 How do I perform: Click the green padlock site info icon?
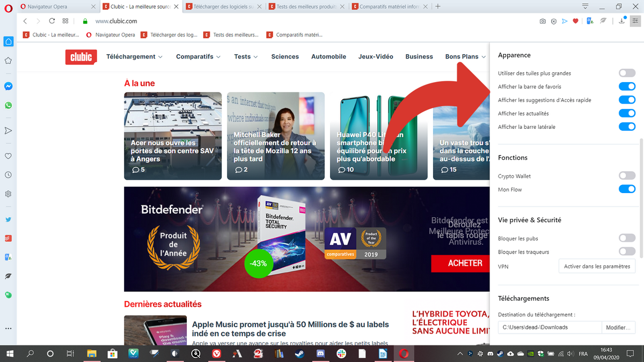85,21
